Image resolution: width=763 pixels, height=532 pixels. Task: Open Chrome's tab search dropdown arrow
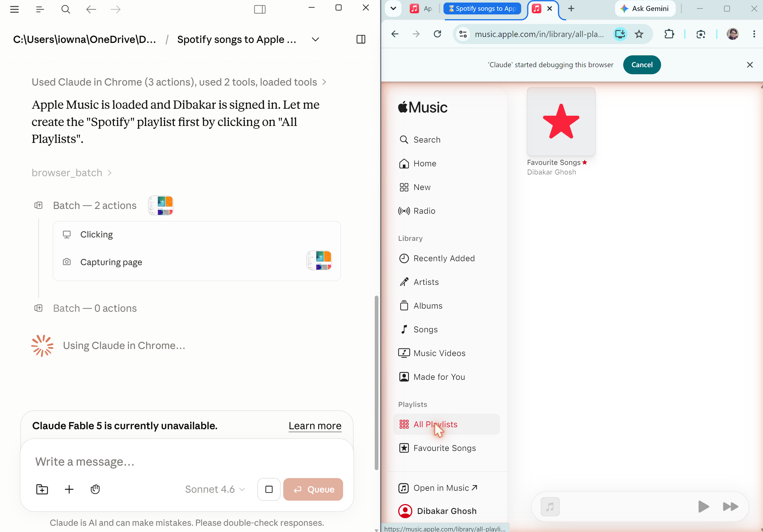pyautogui.click(x=393, y=9)
